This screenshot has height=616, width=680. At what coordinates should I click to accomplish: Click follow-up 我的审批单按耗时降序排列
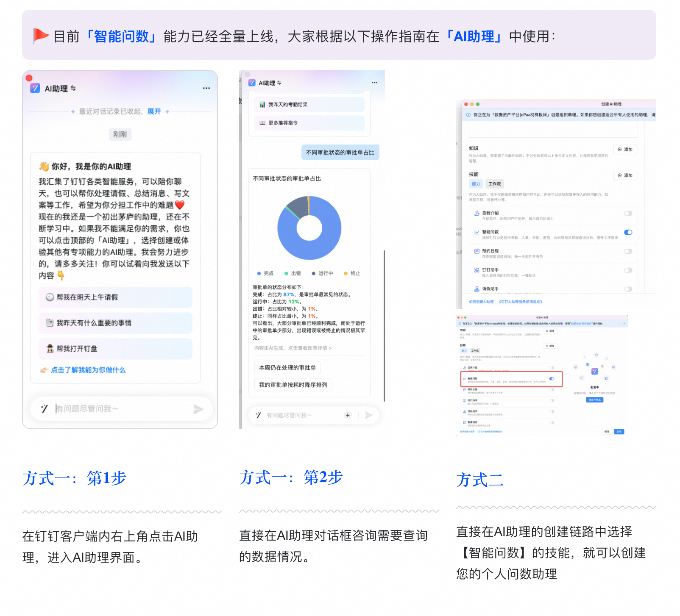point(293,385)
